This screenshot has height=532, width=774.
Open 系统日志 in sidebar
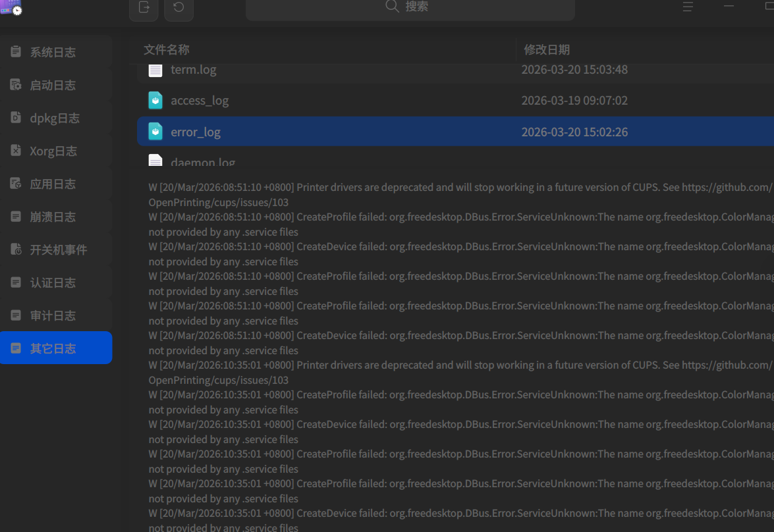coord(56,52)
